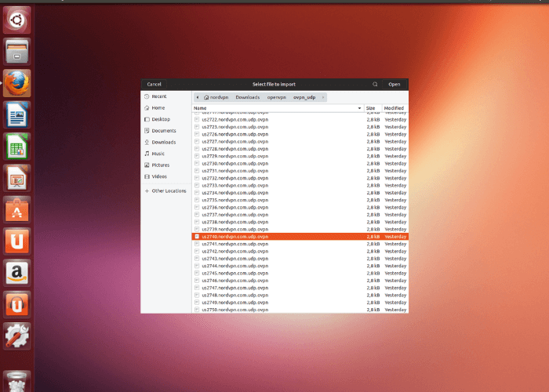The height and width of the screenshot is (392, 549).
Task: Open Firefox browser from the launcher
Action: 16,83
